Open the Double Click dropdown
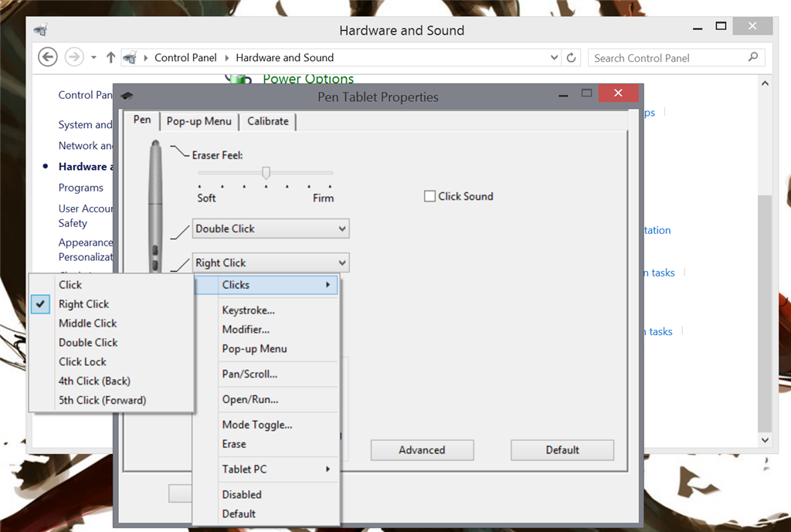 [270, 229]
